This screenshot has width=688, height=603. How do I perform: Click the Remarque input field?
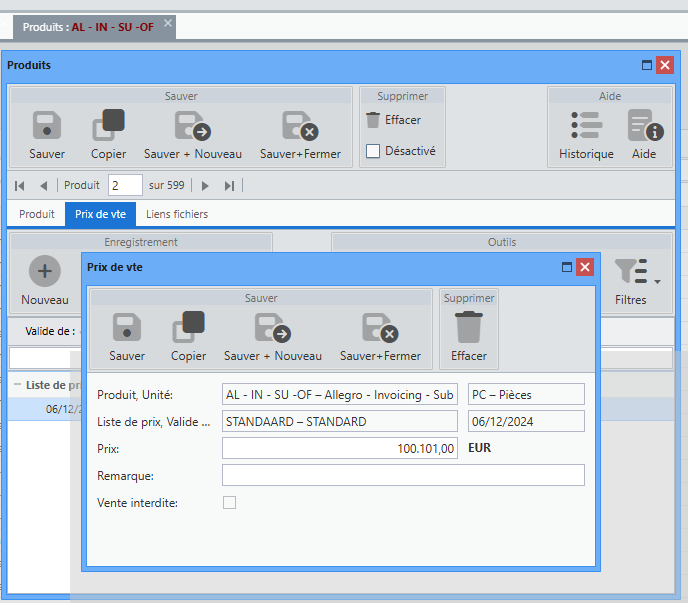click(403, 475)
